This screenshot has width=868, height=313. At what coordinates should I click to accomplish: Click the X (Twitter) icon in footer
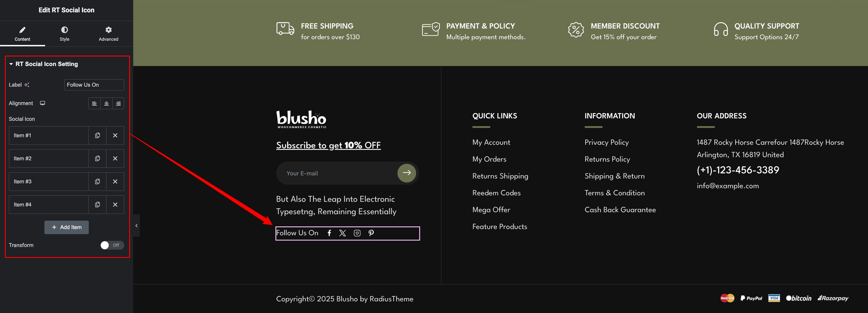342,233
